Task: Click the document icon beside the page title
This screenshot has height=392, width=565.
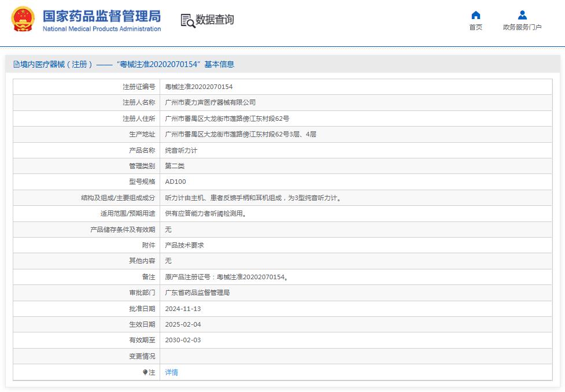Action: click(16, 64)
